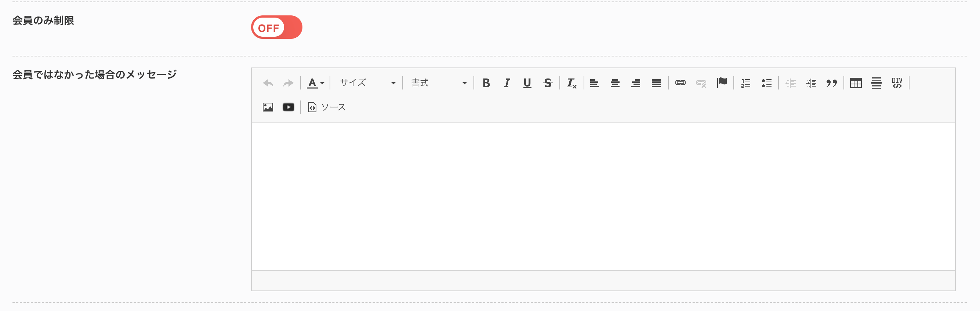Insert an image via picture icon
980x311 pixels.
pyautogui.click(x=268, y=107)
